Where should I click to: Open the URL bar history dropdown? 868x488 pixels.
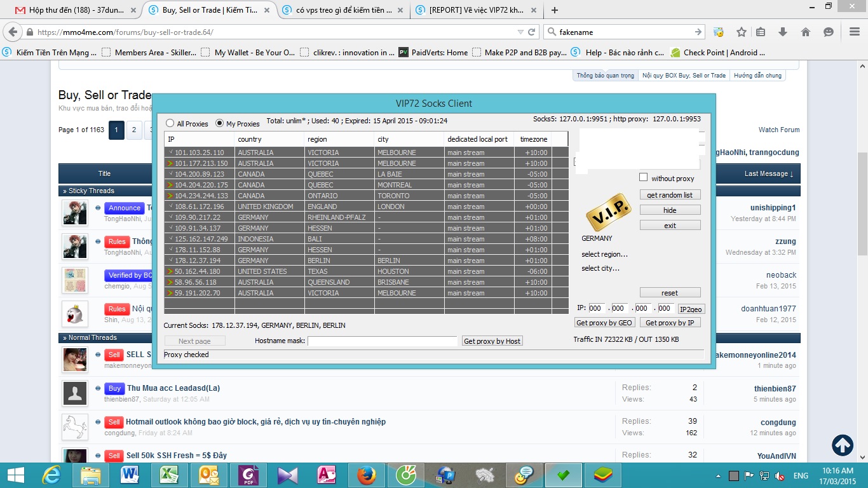click(520, 32)
